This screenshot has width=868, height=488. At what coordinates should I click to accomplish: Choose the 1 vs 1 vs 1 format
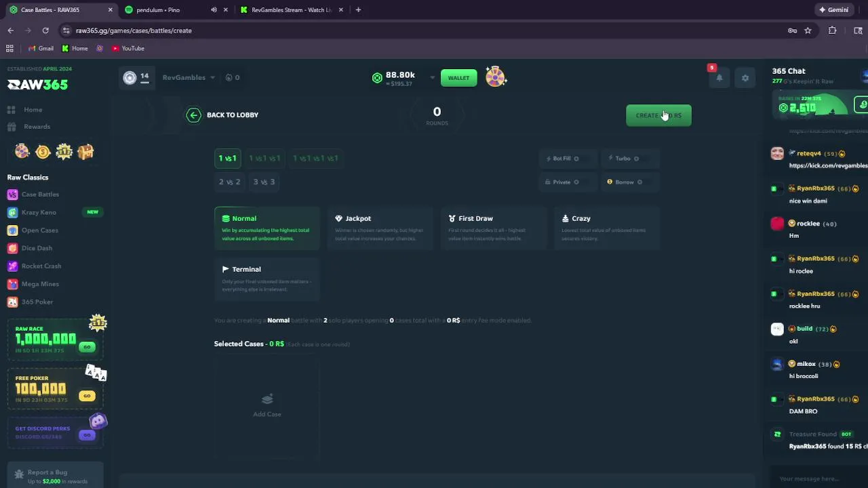click(x=264, y=159)
